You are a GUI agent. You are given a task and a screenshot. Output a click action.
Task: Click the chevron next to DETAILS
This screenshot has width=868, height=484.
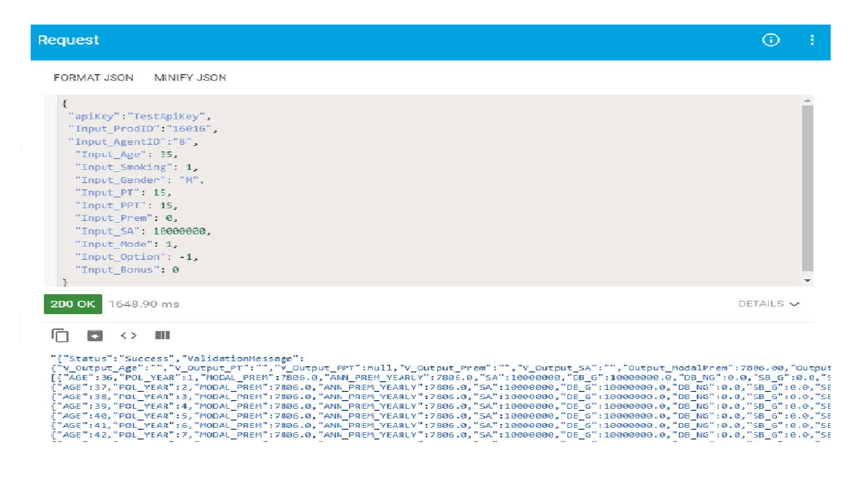click(794, 304)
